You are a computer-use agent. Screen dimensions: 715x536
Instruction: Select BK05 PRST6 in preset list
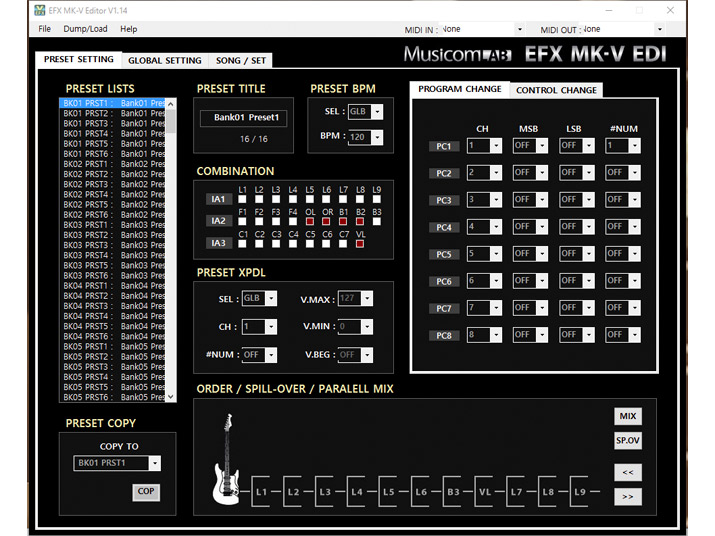(113, 397)
